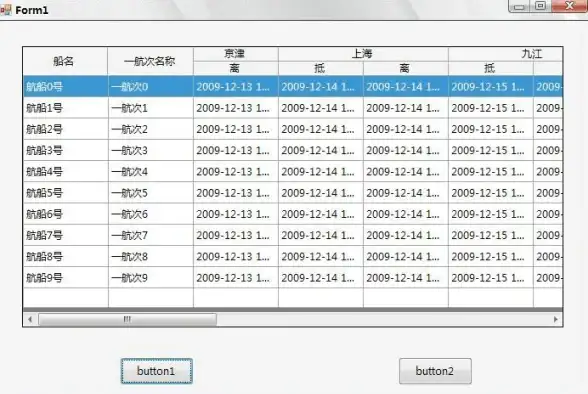
Task: Select the 航船6号 cell
Action: point(66,214)
